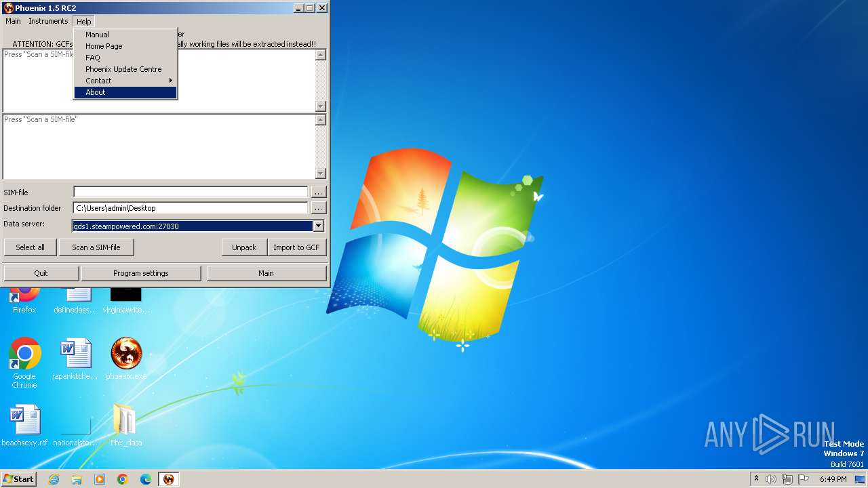Open Action Center flag icon
The height and width of the screenshot is (488, 868).
(x=804, y=479)
